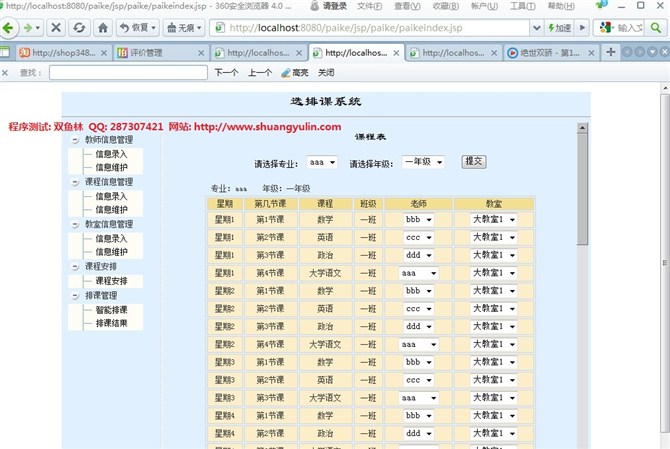Open the 课程安排 child tree item
The height and width of the screenshot is (449, 670).
tap(111, 281)
